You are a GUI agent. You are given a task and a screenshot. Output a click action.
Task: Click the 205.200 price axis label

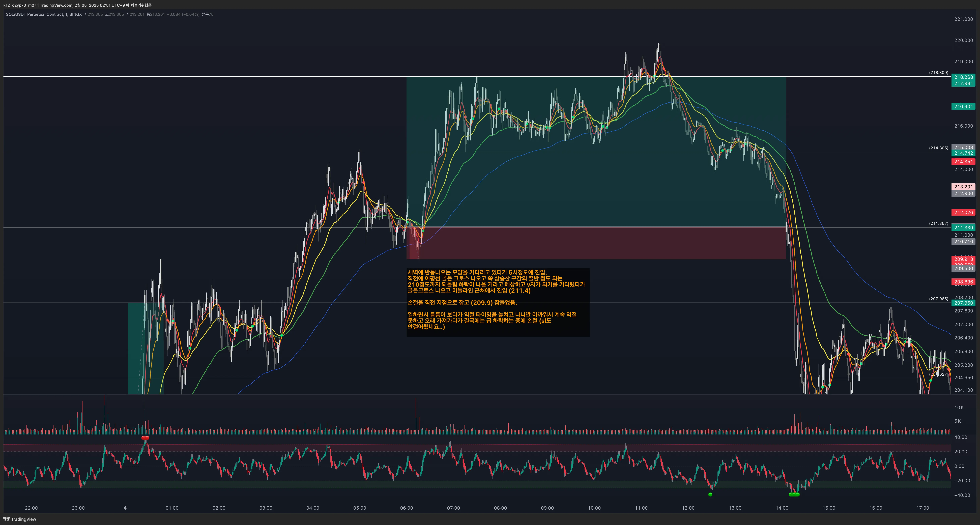963,365
